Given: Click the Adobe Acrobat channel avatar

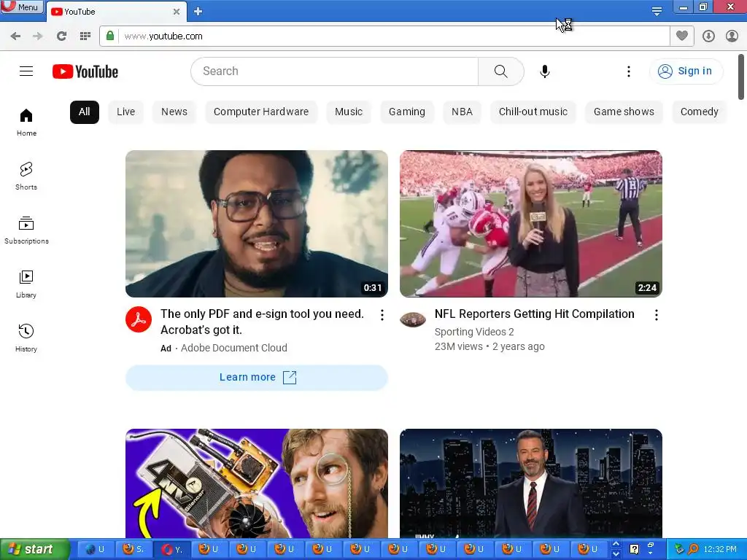Looking at the screenshot, I should (139, 319).
